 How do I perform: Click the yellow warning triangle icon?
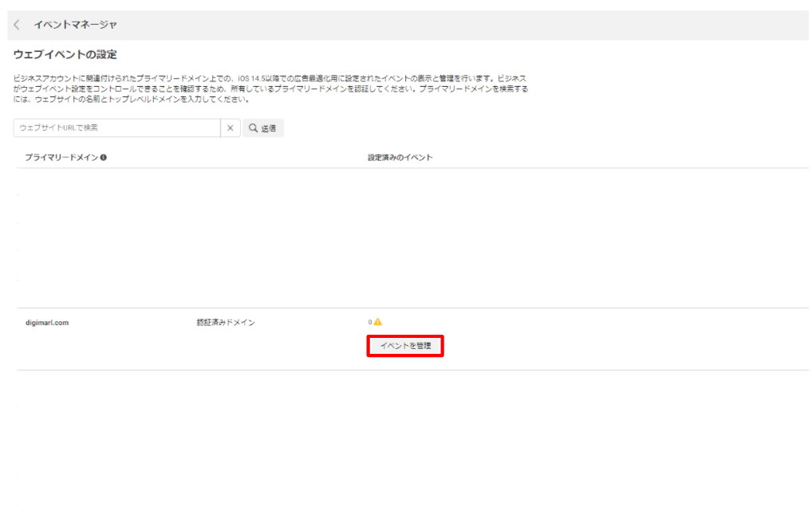coord(378,322)
